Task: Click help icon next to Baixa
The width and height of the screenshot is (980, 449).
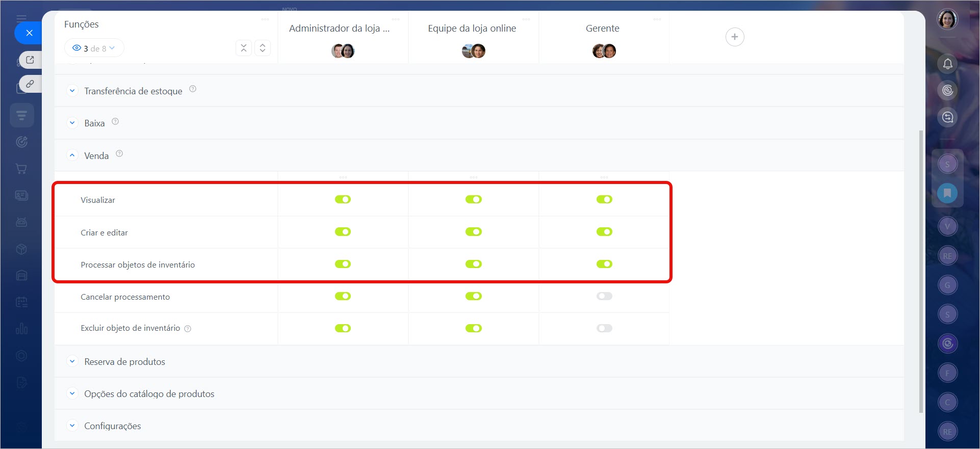Action: pos(115,121)
